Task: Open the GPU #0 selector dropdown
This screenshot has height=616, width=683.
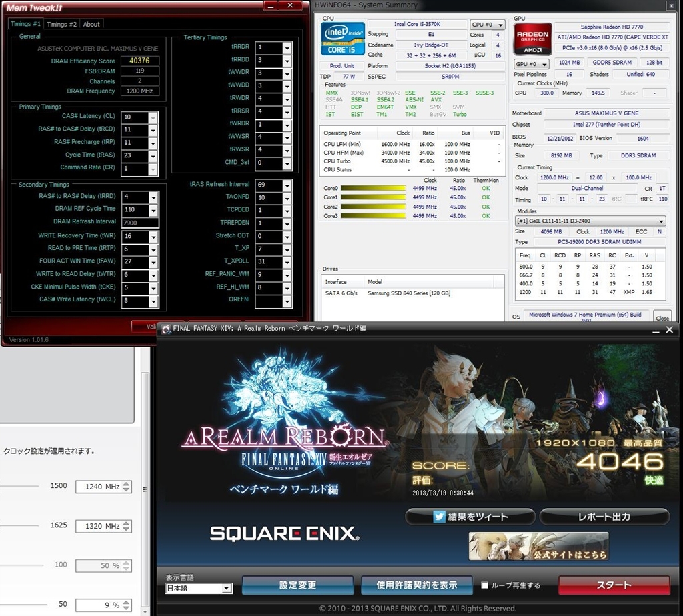Action: (x=531, y=64)
